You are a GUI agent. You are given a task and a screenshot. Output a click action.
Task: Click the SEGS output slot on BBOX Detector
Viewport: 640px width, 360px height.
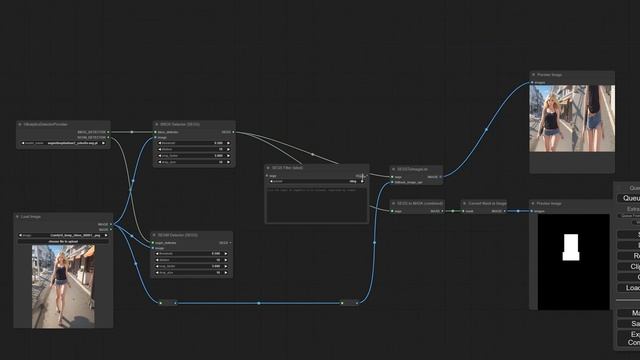(233, 132)
